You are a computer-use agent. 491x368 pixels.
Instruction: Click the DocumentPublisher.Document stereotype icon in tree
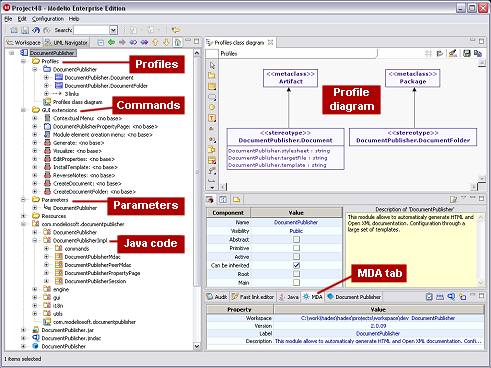click(59, 77)
